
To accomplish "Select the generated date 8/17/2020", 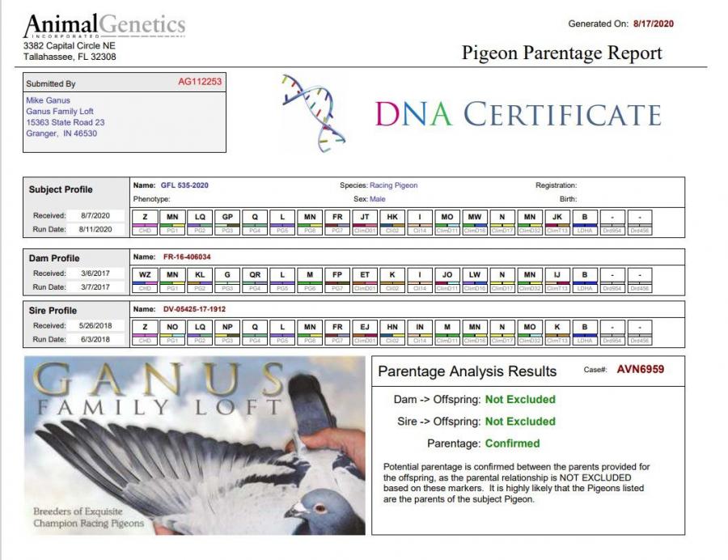I will pos(654,23).
